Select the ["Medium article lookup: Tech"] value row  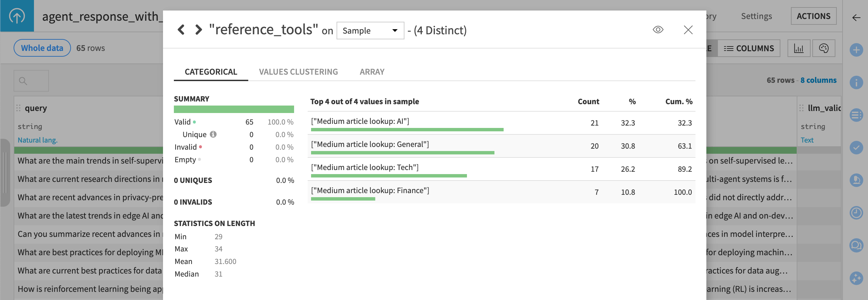501,169
